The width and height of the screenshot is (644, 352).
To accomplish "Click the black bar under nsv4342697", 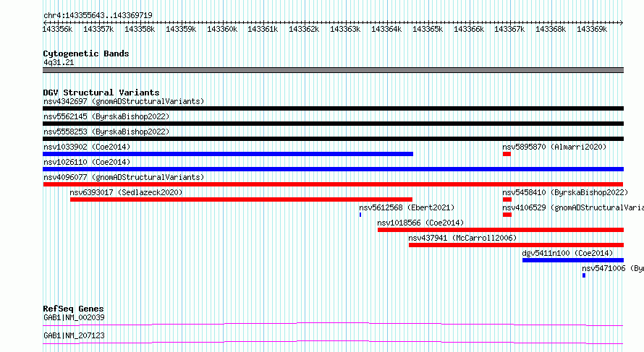I will pyautogui.click(x=333, y=108).
